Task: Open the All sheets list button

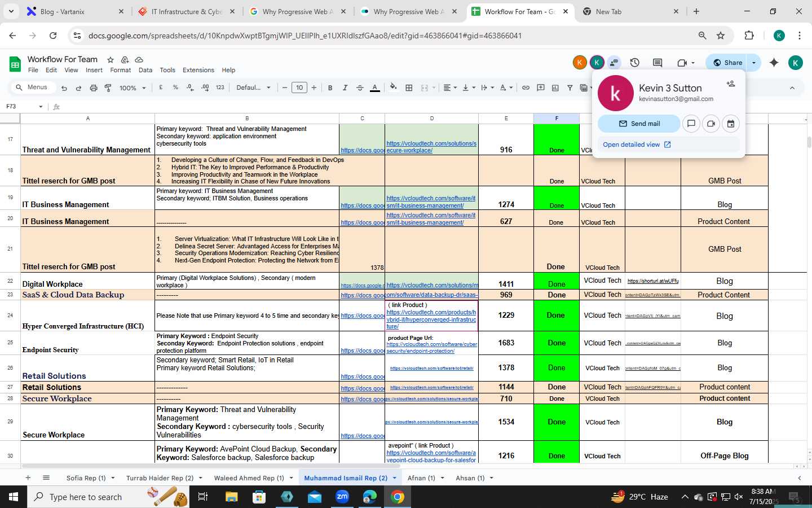Action: click(x=46, y=478)
